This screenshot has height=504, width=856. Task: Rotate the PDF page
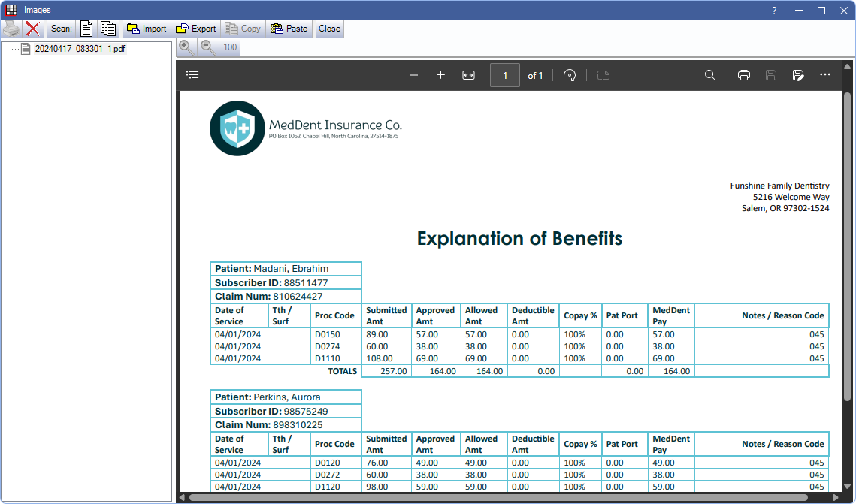point(569,75)
